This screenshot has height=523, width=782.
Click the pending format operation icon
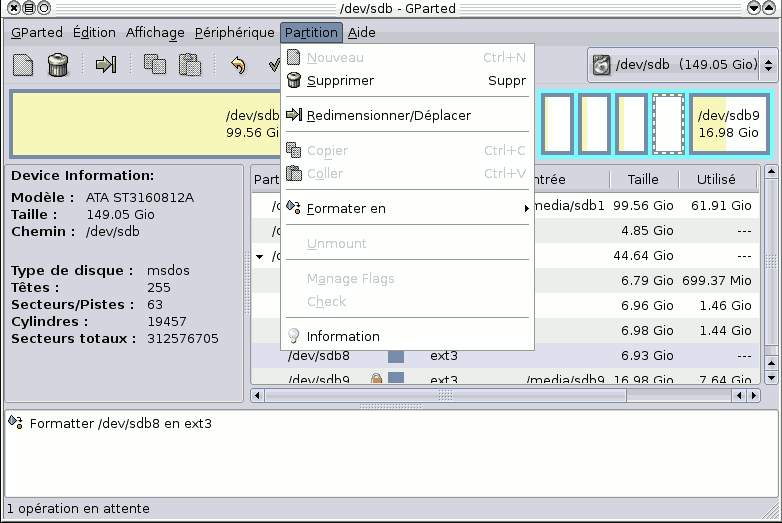point(15,422)
